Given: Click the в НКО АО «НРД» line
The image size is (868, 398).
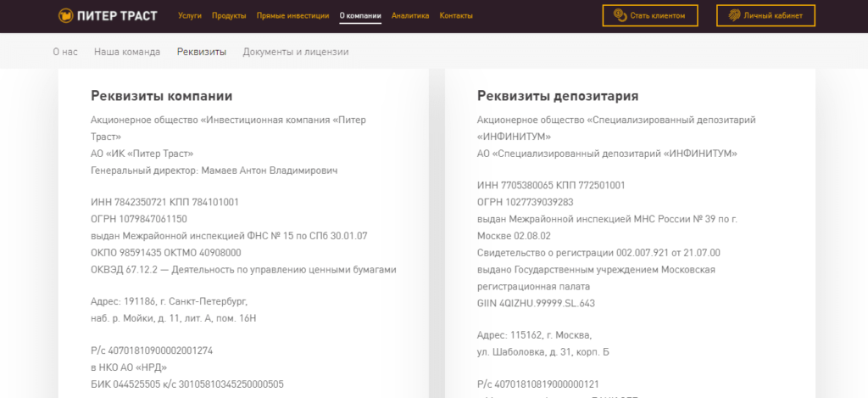Looking at the screenshot, I should coord(129,367).
